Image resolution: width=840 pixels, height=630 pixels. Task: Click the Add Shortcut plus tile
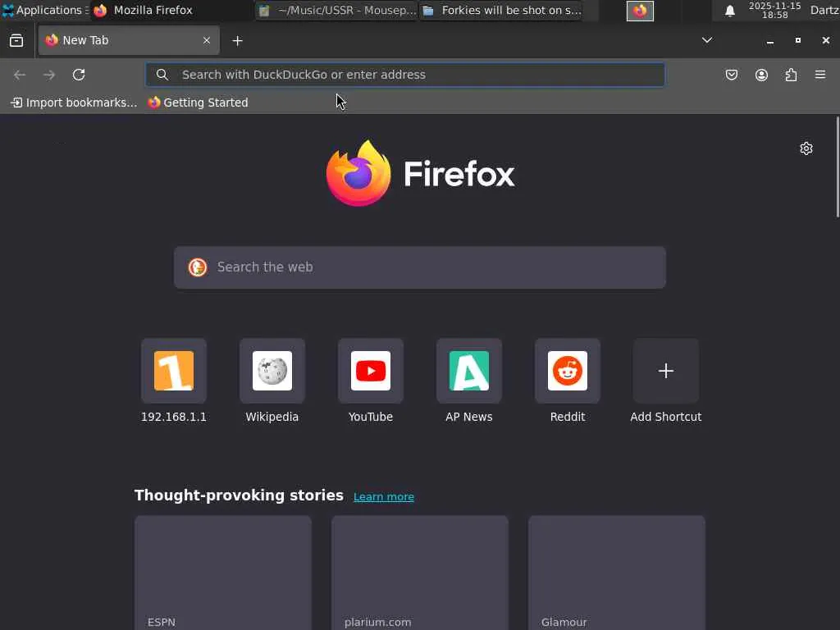click(x=666, y=371)
